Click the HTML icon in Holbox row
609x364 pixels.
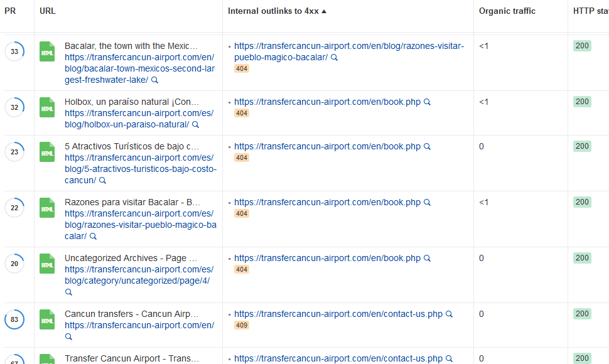[x=47, y=107]
